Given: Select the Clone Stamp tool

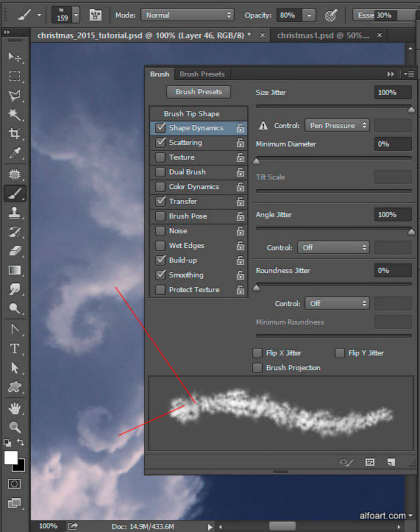Looking at the screenshot, I should [15, 213].
